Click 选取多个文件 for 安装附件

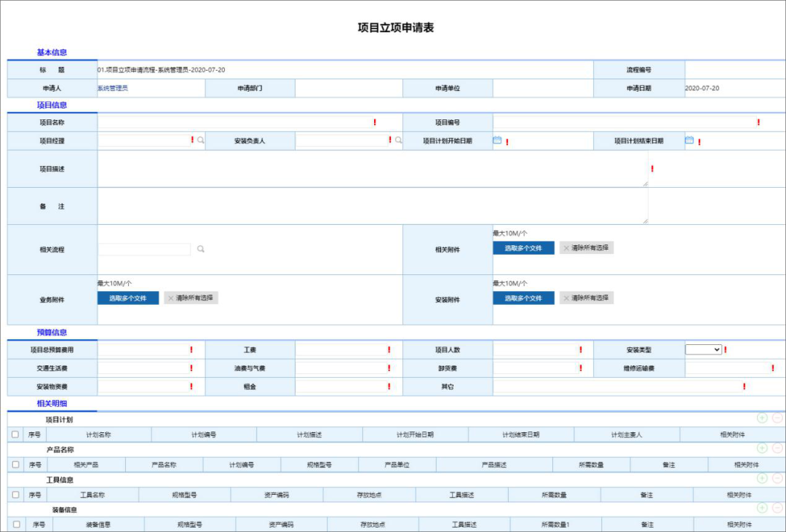tap(523, 298)
